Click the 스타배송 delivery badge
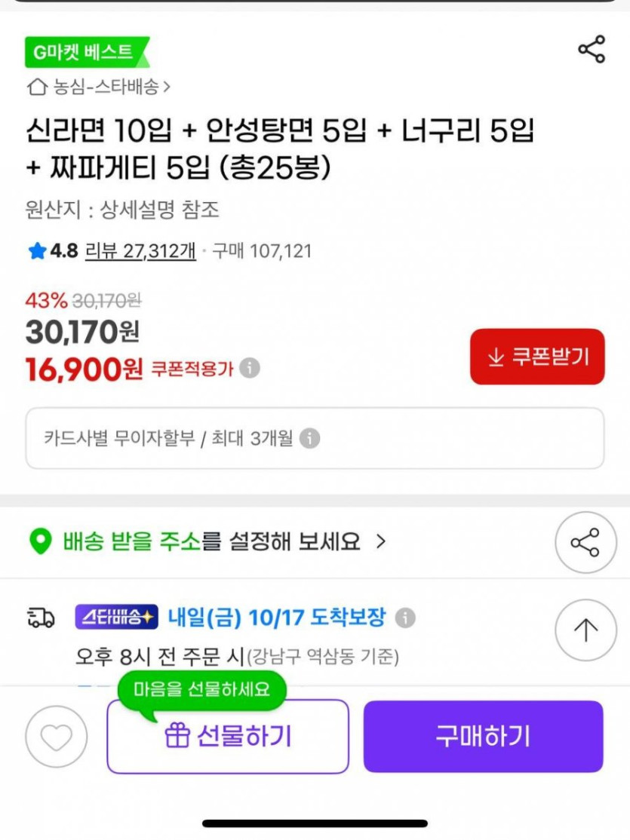The image size is (630, 840). 116,618
